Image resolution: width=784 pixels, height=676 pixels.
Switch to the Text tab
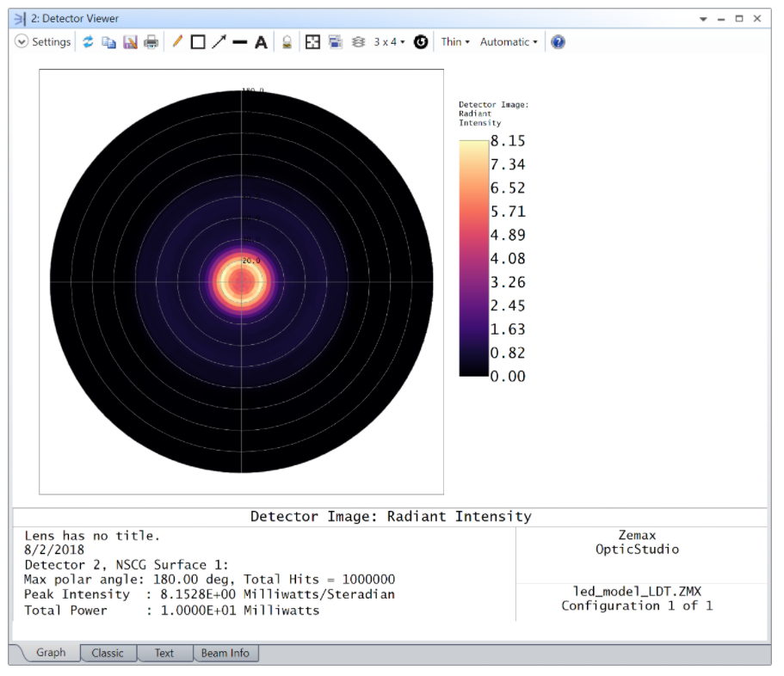pos(164,653)
